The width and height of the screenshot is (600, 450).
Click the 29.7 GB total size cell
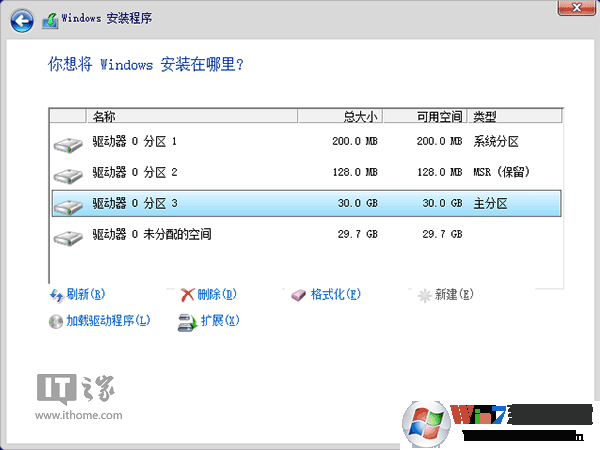(357, 234)
